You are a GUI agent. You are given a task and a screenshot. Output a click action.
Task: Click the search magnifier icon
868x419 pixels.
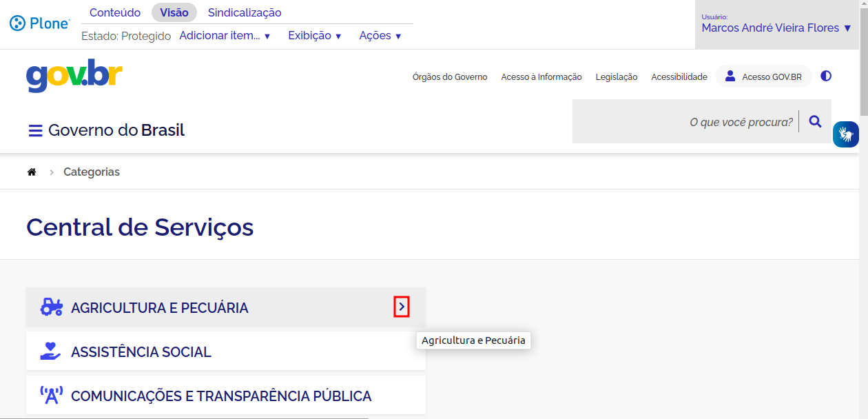pyautogui.click(x=815, y=122)
